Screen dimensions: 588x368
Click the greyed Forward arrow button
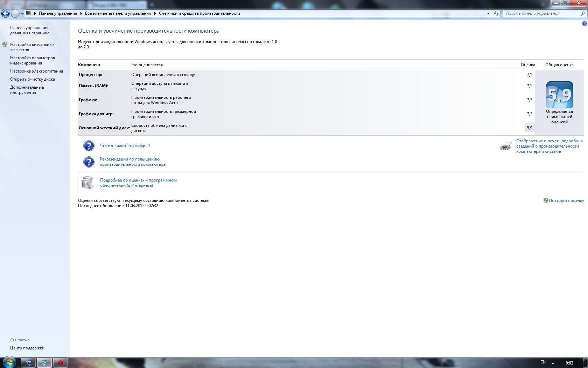[15, 13]
